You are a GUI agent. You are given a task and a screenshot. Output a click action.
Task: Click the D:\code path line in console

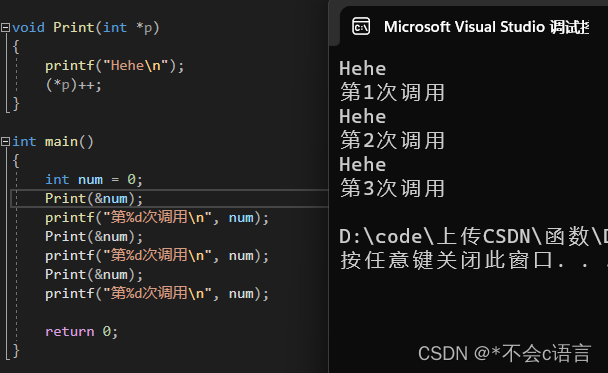473,237
